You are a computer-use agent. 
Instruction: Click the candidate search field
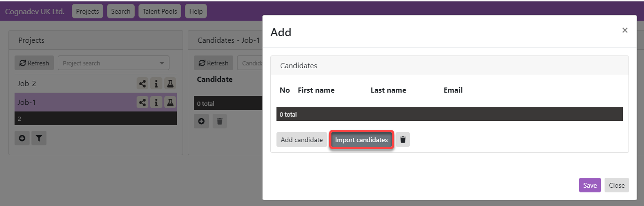250,63
